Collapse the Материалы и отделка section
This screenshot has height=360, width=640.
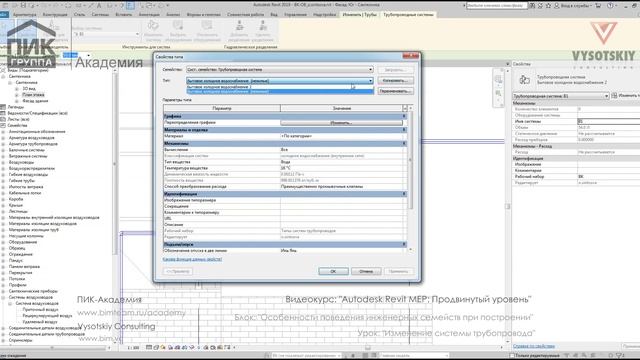coord(404,130)
